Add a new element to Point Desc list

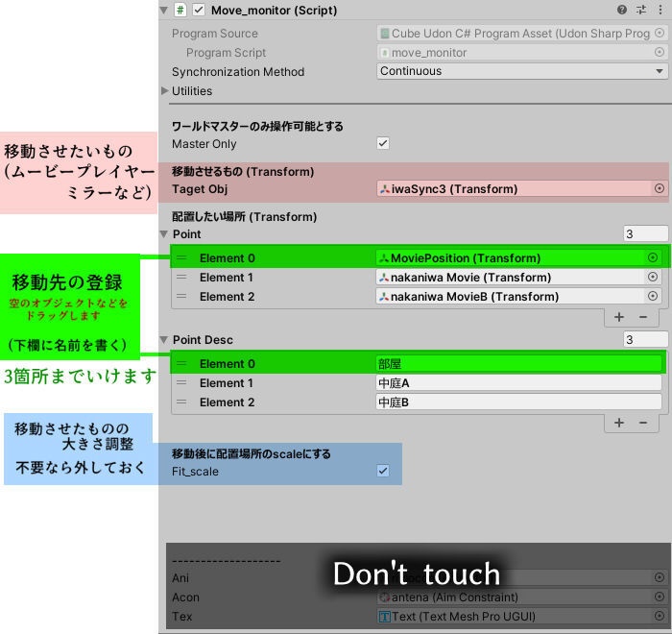tap(619, 423)
